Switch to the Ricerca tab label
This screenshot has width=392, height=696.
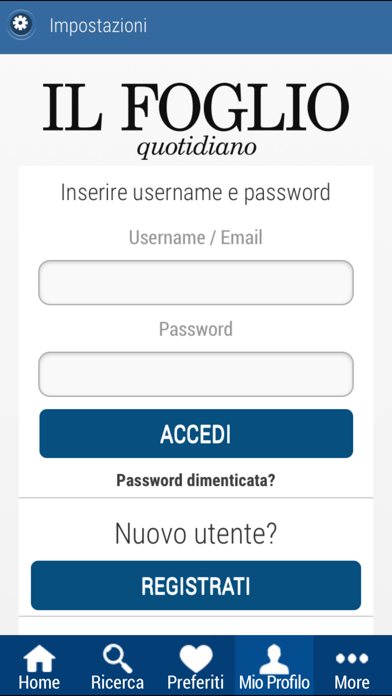click(118, 682)
